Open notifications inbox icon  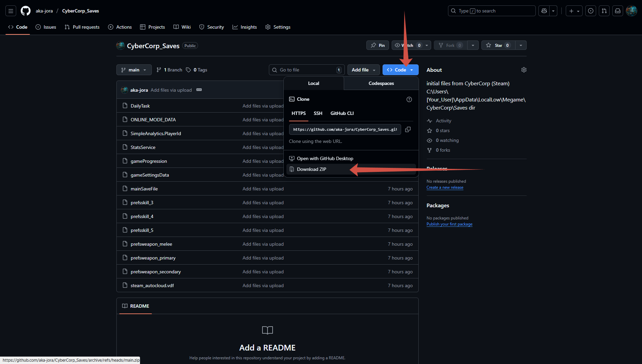(x=618, y=11)
